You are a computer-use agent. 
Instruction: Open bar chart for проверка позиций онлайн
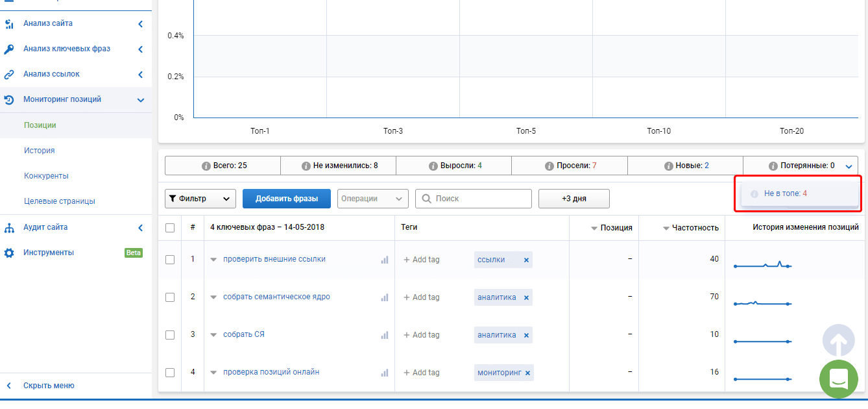[x=385, y=373]
